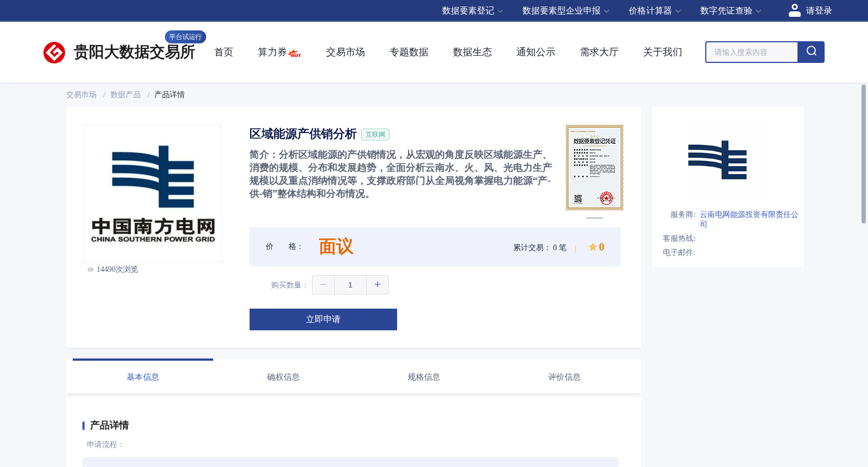Open 专题数据 in the navigation
868x467 pixels.
click(409, 52)
